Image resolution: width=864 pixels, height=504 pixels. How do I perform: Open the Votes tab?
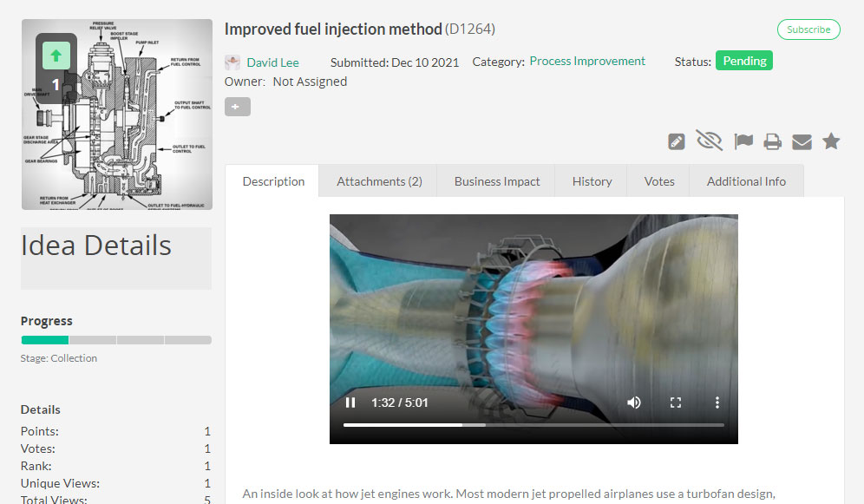[659, 181]
